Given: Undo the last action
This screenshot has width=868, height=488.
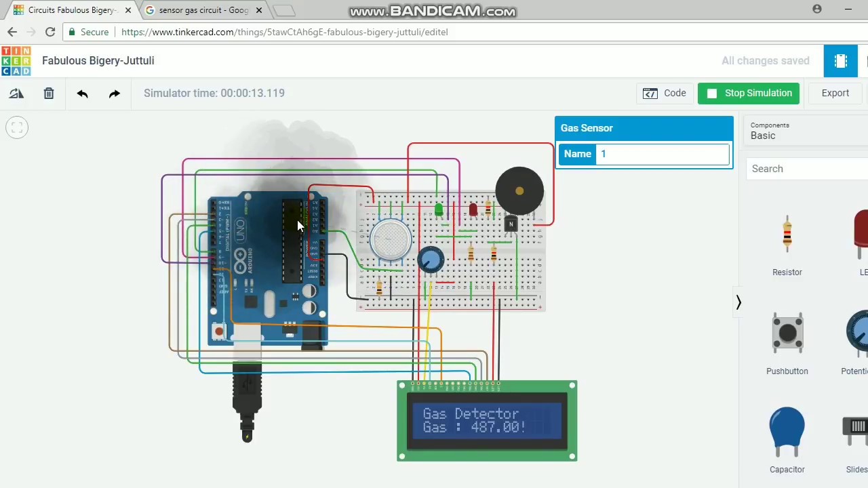Looking at the screenshot, I should [x=82, y=94].
